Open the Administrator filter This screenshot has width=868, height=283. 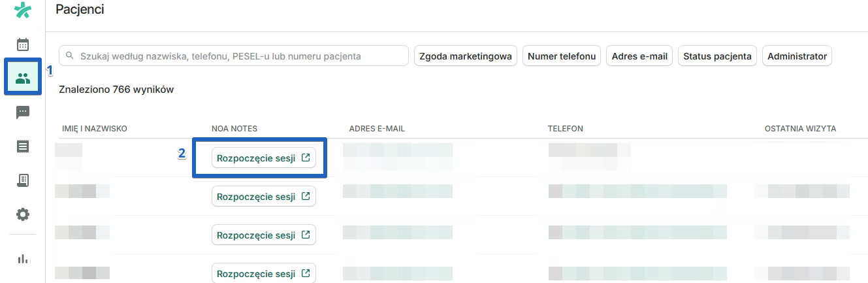tap(797, 56)
